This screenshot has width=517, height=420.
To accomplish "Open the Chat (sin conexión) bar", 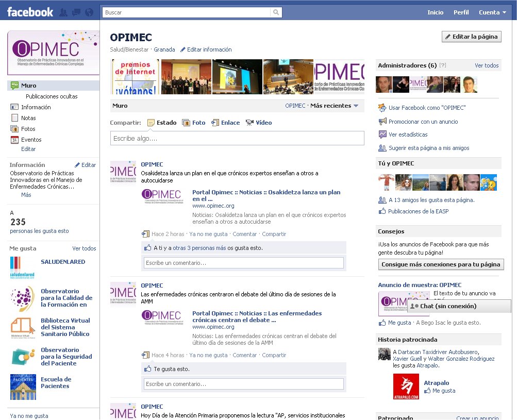I will point(459,306).
